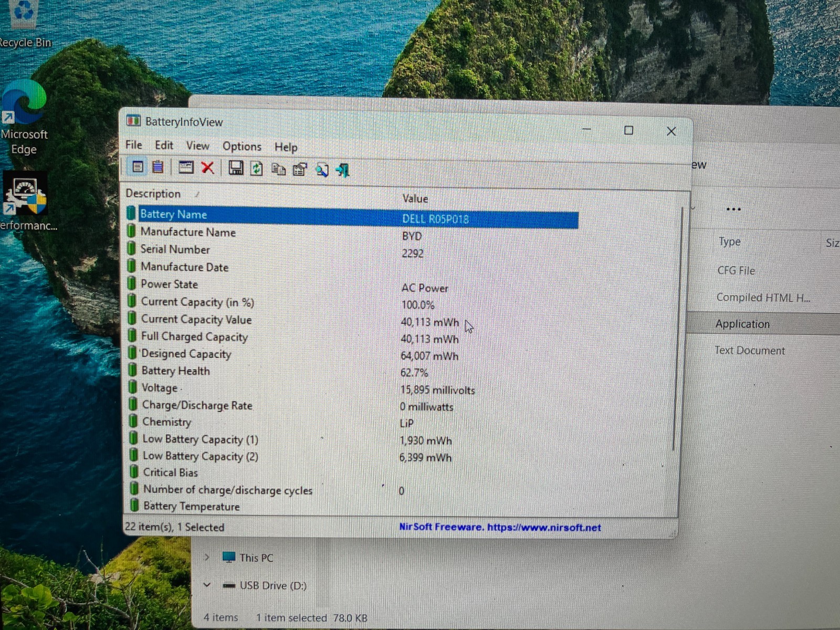Select the Charge/Discharge Rate row
The height and width of the screenshot is (630, 840).
352,406
